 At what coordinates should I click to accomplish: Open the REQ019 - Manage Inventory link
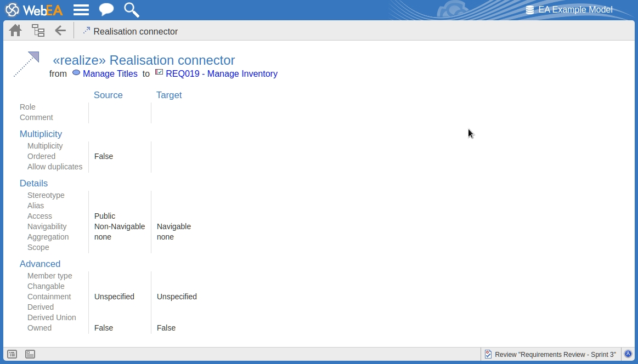pyautogui.click(x=221, y=74)
